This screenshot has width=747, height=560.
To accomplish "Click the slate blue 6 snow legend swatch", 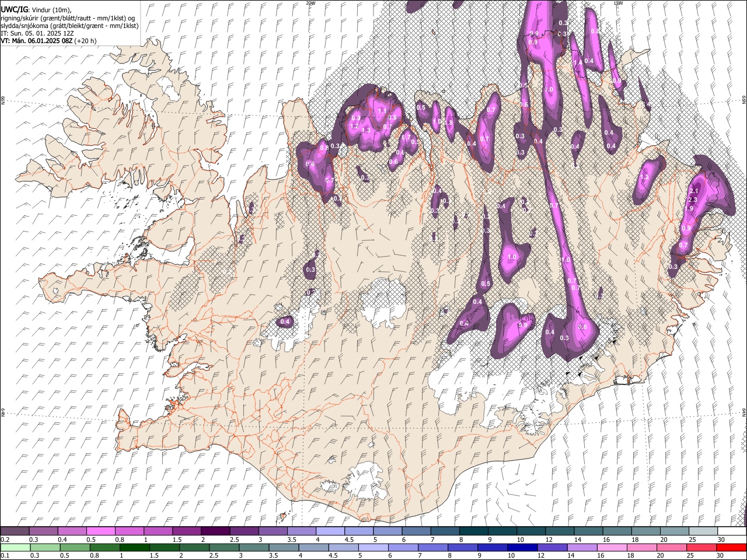I will (417, 531).
